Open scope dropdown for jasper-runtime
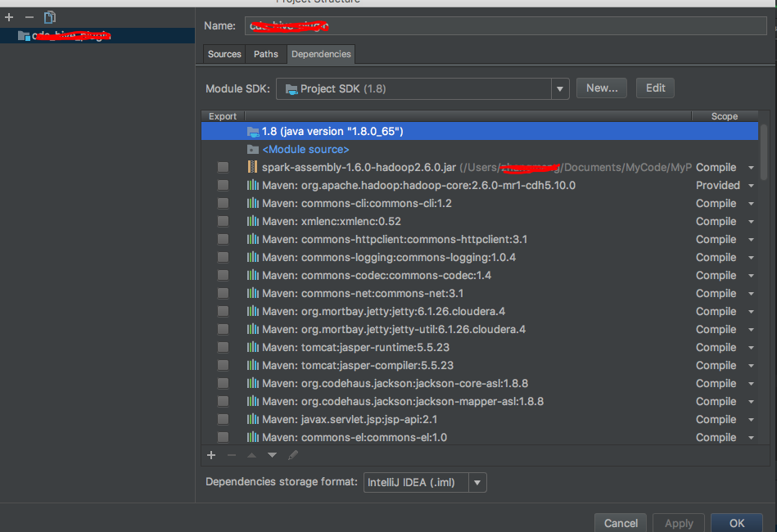Viewport: 777px width, 532px height. tap(752, 347)
